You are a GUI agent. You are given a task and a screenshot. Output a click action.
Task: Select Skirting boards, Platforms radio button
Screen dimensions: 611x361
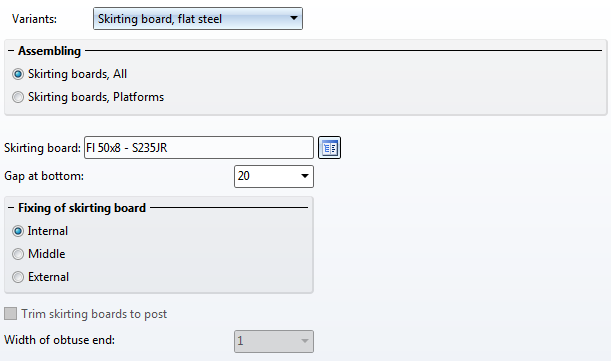click(18, 97)
